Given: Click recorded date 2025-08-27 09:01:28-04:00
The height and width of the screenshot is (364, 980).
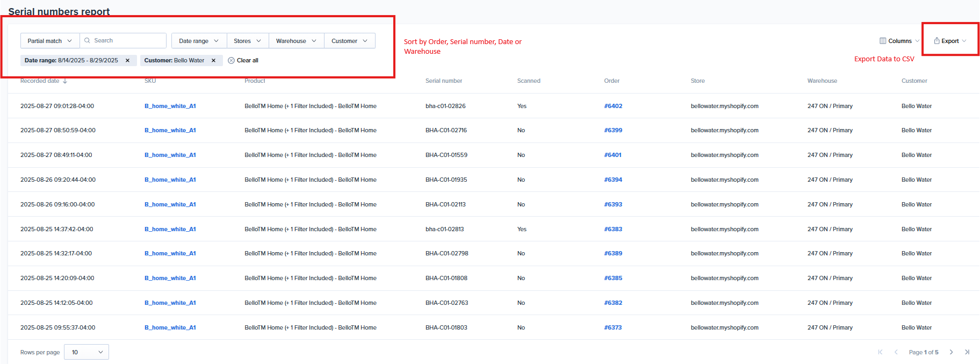Looking at the screenshot, I should click(57, 106).
